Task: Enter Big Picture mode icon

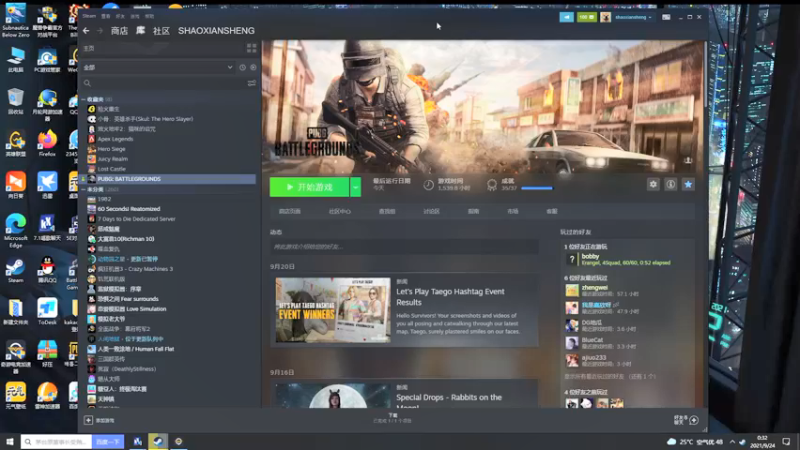Action: point(666,17)
